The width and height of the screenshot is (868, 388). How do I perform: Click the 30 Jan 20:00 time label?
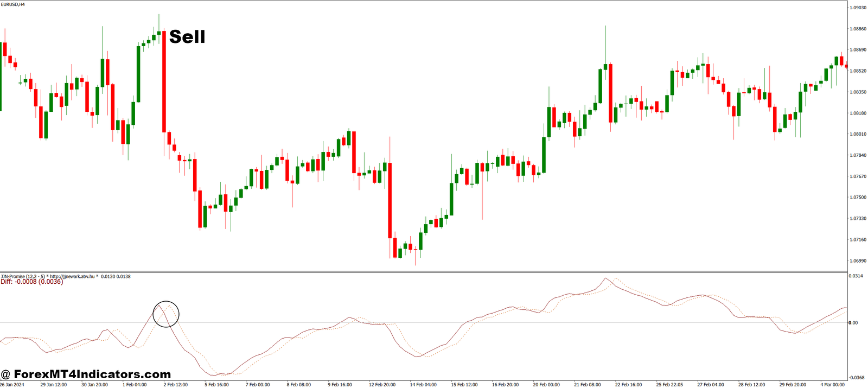click(94, 385)
